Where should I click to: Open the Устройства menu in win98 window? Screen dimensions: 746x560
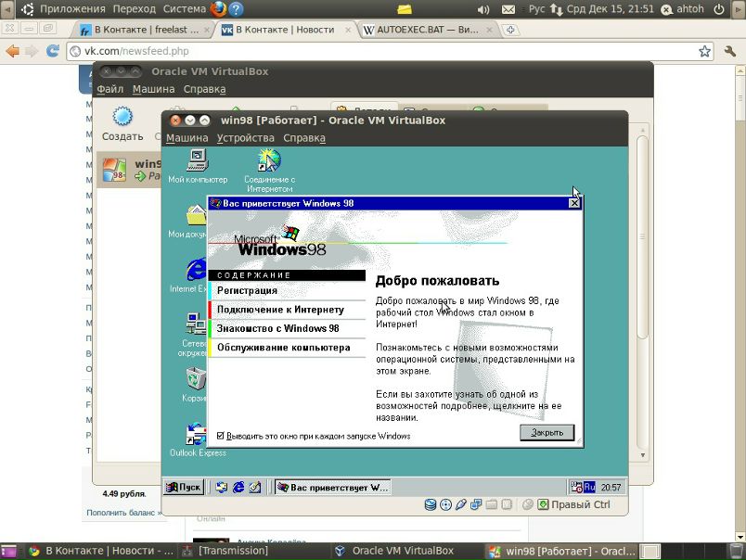pyautogui.click(x=245, y=138)
